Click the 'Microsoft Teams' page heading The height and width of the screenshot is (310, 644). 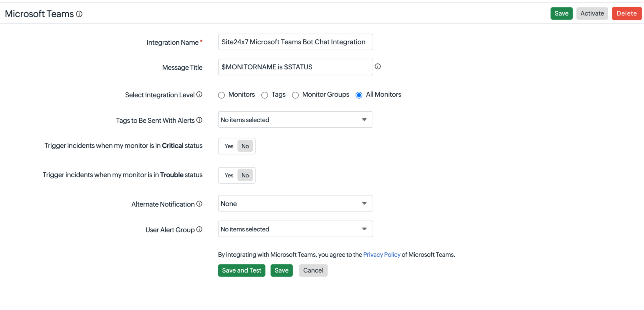[x=39, y=14]
